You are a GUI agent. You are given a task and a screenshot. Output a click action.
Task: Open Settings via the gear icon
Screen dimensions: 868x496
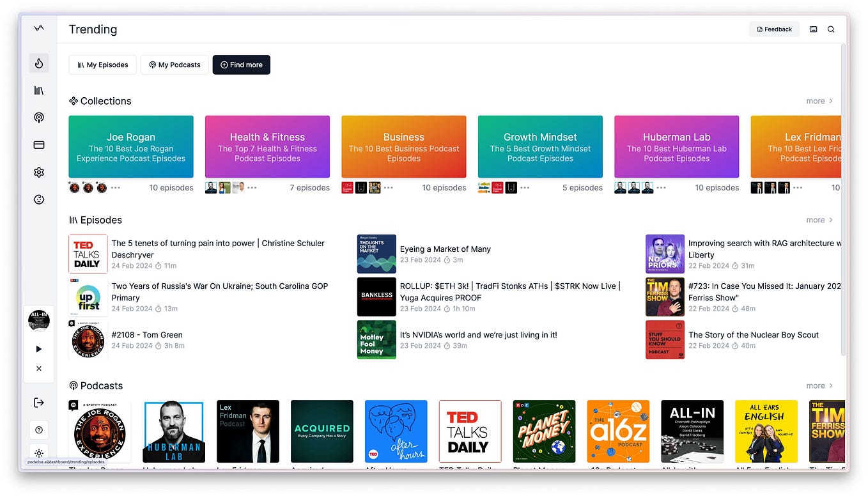39,172
